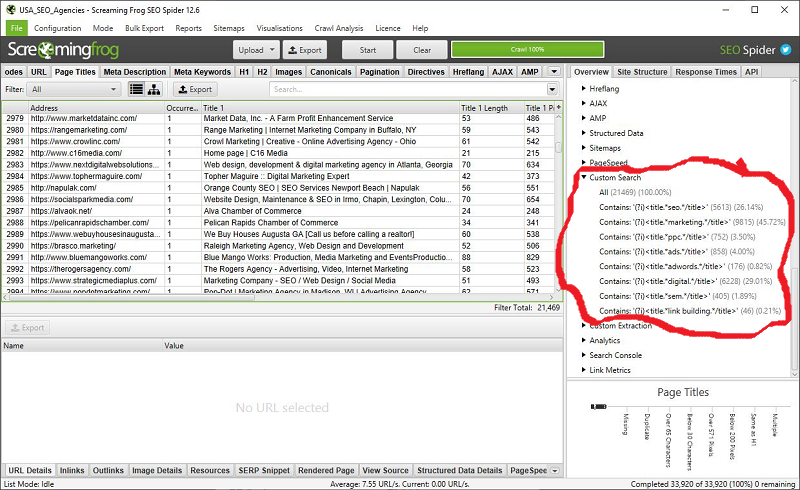This screenshot has height=490, width=800.
Task: Click the Upload dropdown button
Action: coord(257,50)
